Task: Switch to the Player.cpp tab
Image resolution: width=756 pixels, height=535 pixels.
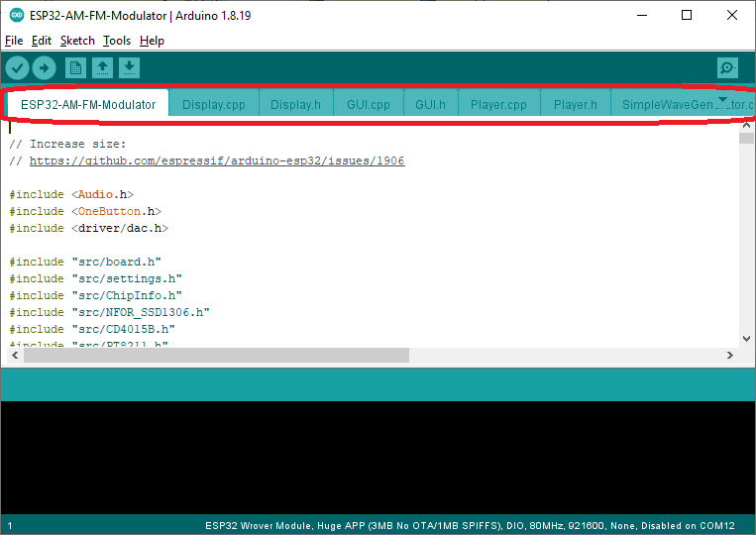Action: coord(498,104)
